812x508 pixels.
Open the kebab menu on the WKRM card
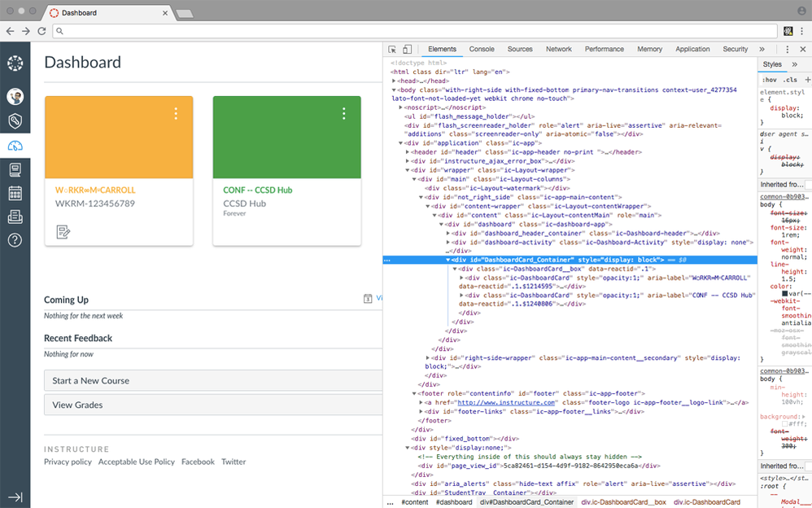coord(177,114)
